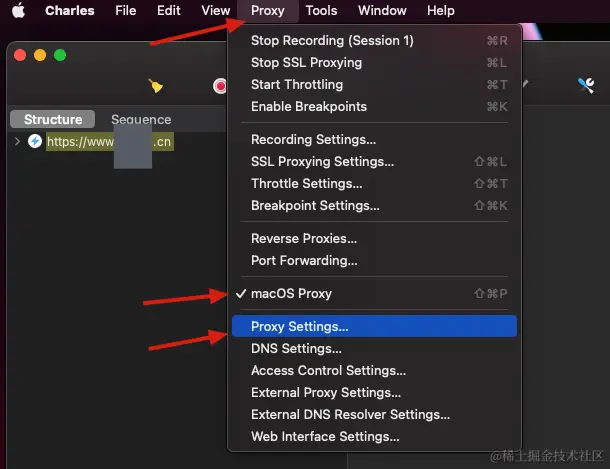This screenshot has height=469, width=610.
Task: Open Breakpoint Settings...
Action: [x=374, y=205]
